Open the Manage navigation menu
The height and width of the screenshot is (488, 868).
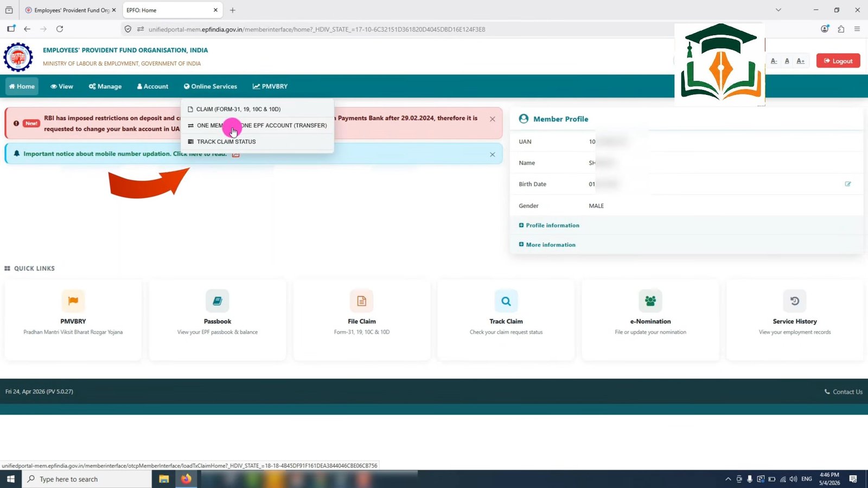tap(105, 87)
